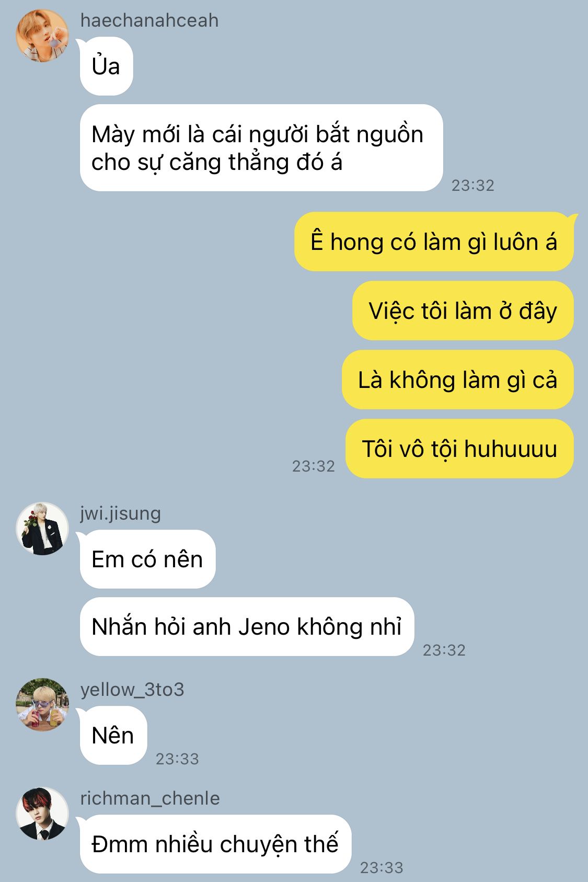The width and height of the screenshot is (588, 882).
Task: Click the richman_chenle username label
Action: tap(150, 798)
